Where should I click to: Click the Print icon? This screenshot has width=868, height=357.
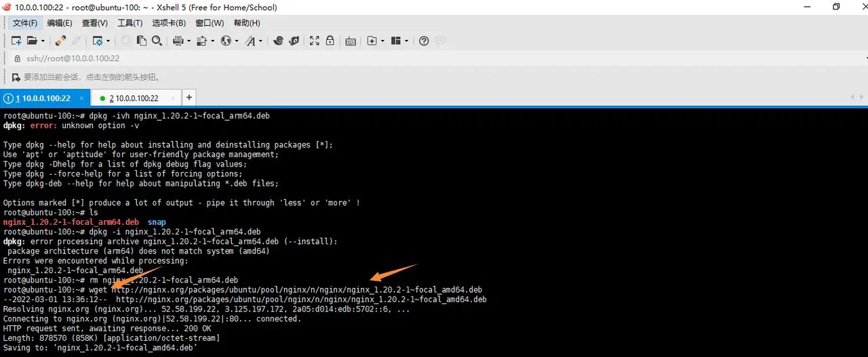pos(178,41)
